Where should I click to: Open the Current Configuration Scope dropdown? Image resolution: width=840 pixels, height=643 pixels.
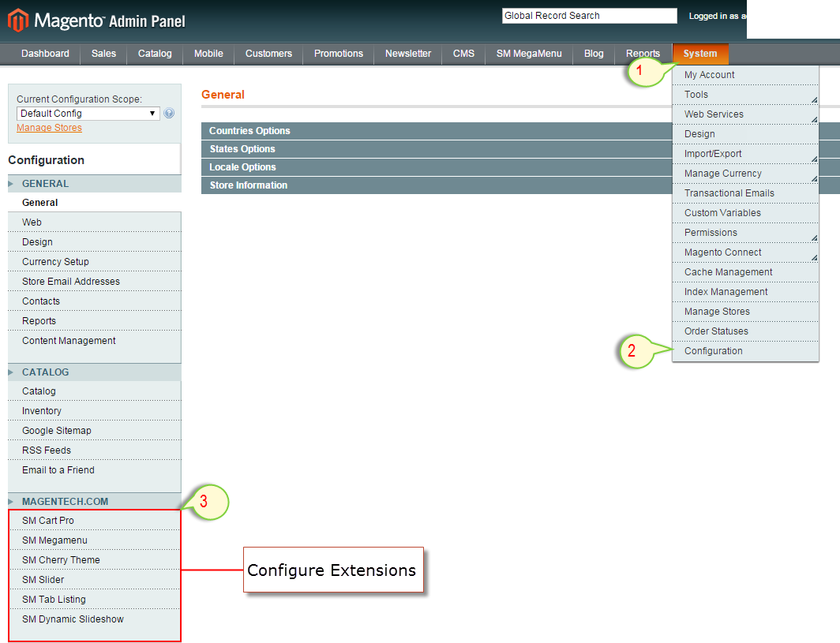[88, 114]
